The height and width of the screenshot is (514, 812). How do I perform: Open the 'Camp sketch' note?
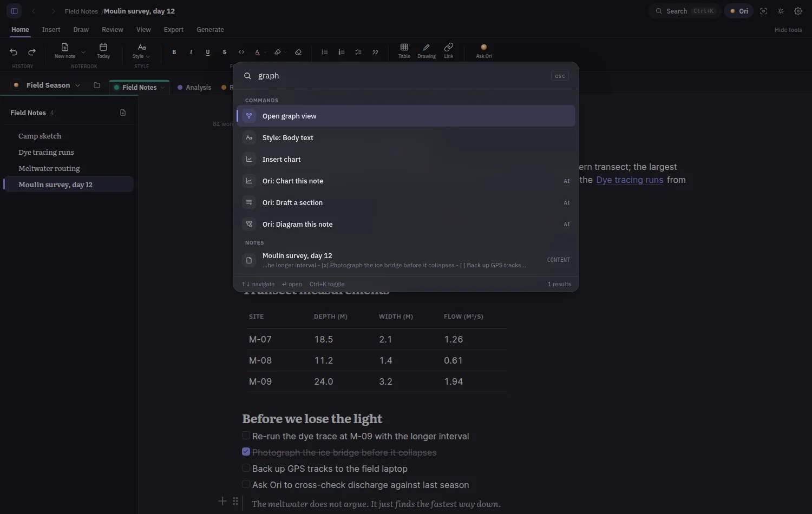(x=68, y=136)
